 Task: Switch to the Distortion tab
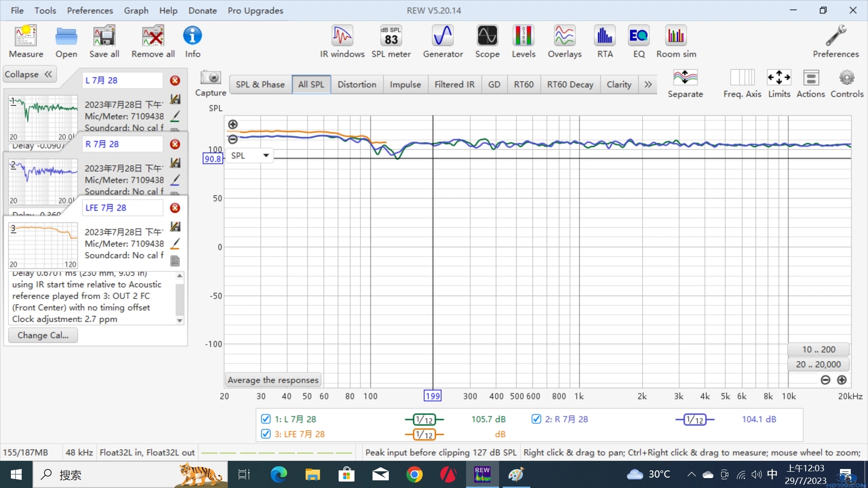tap(357, 84)
